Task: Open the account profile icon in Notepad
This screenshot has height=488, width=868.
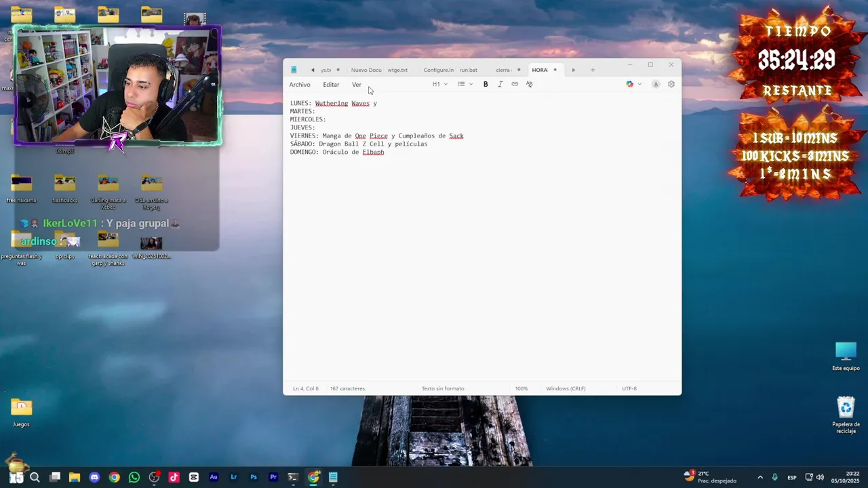Action: coord(656,84)
